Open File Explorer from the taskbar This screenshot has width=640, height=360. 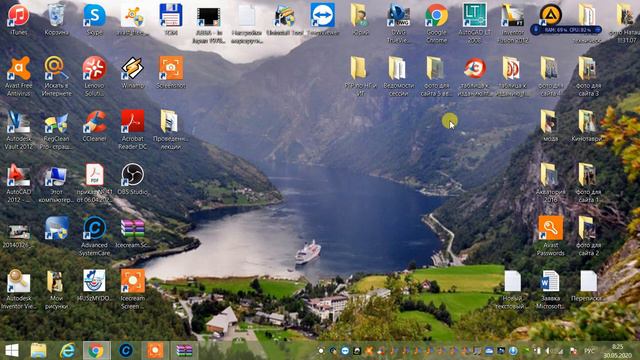pos(38,350)
